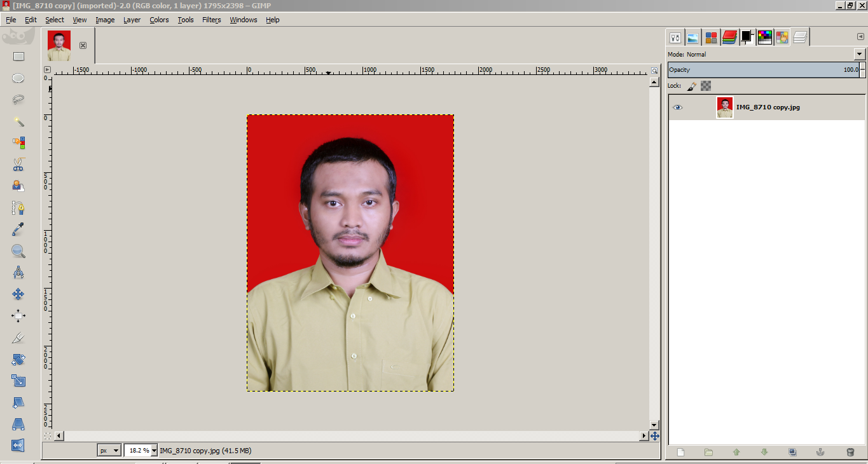Select the Rotate tool

point(18,359)
